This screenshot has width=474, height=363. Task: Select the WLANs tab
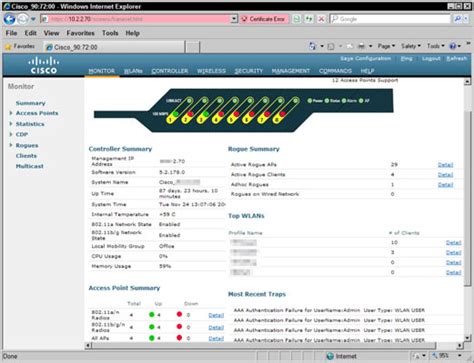tap(133, 71)
